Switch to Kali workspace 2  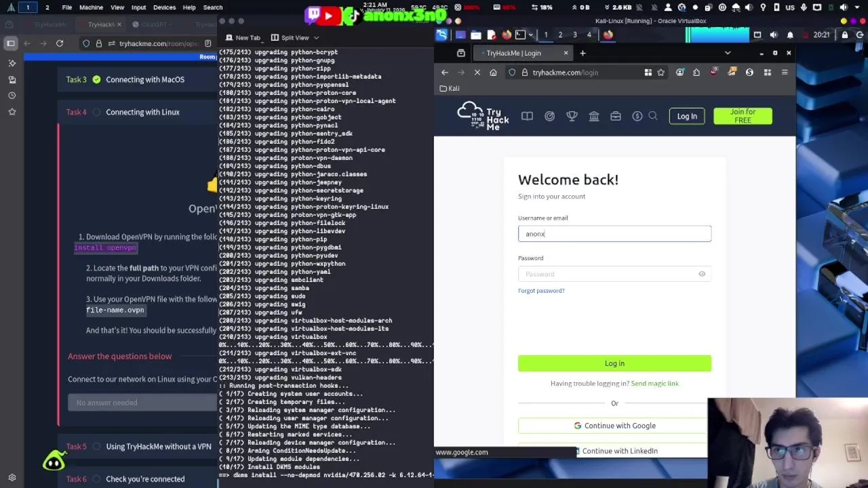[560, 35]
